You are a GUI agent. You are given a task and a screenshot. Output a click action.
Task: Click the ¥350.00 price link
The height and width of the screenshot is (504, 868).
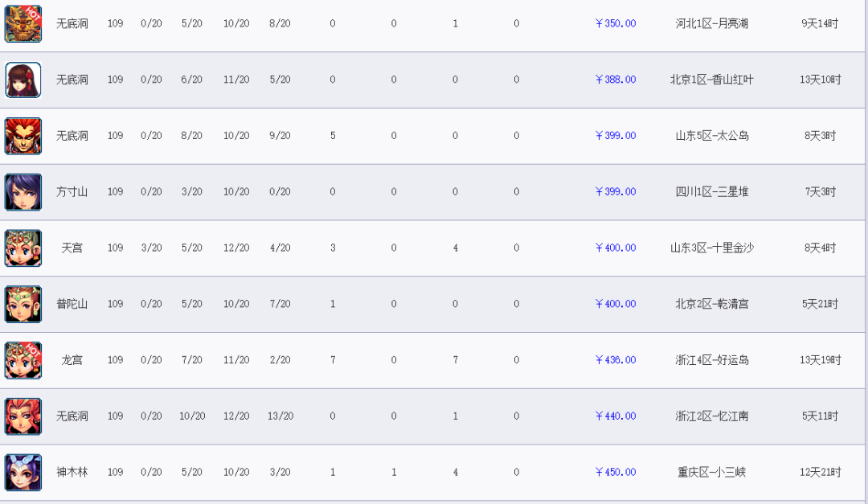(616, 23)
